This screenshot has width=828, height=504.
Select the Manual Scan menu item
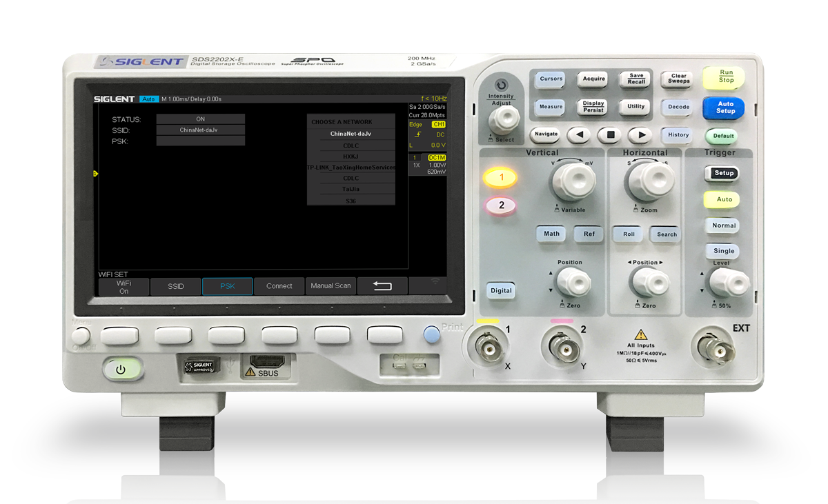(x=331, y=286)
